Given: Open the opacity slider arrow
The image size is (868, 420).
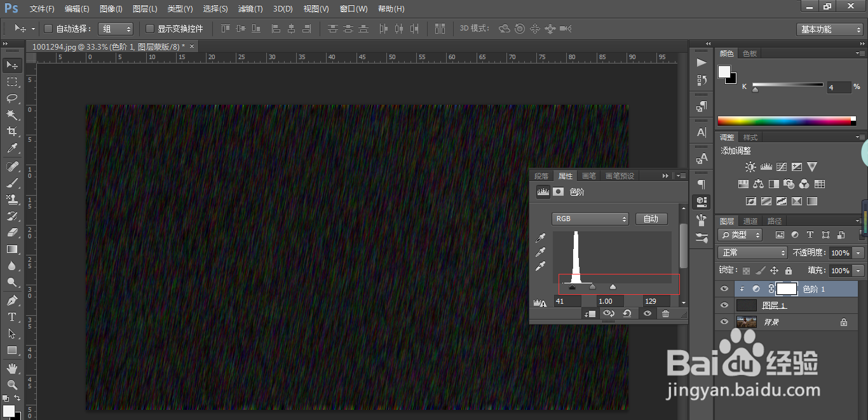Looking at the screenshot, I should click(858, 253).
